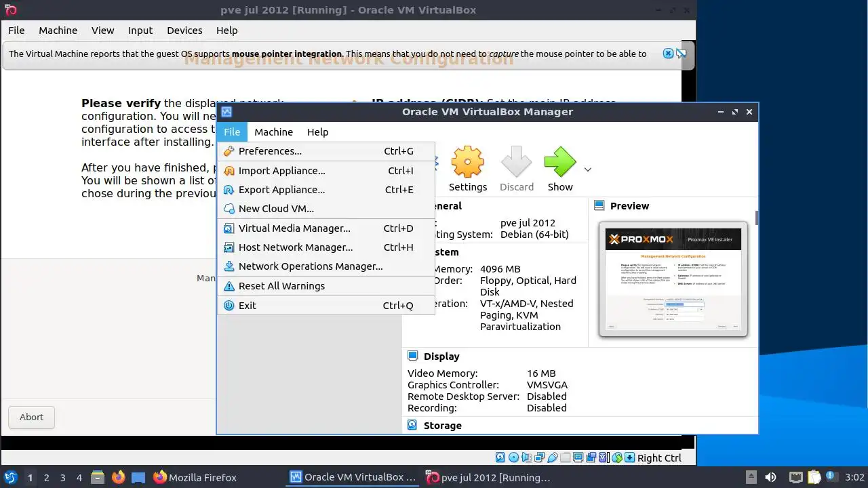Expand the dropdown arrow beside Show
The image size is (868, 488).
pyautogui.click(x=587, y=169)
